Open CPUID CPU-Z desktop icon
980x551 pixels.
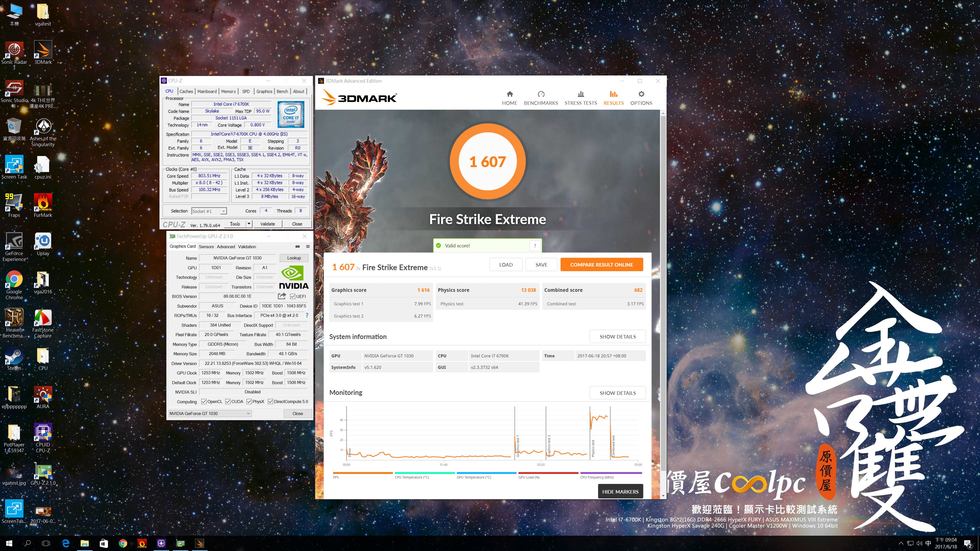tap(43, 438)
